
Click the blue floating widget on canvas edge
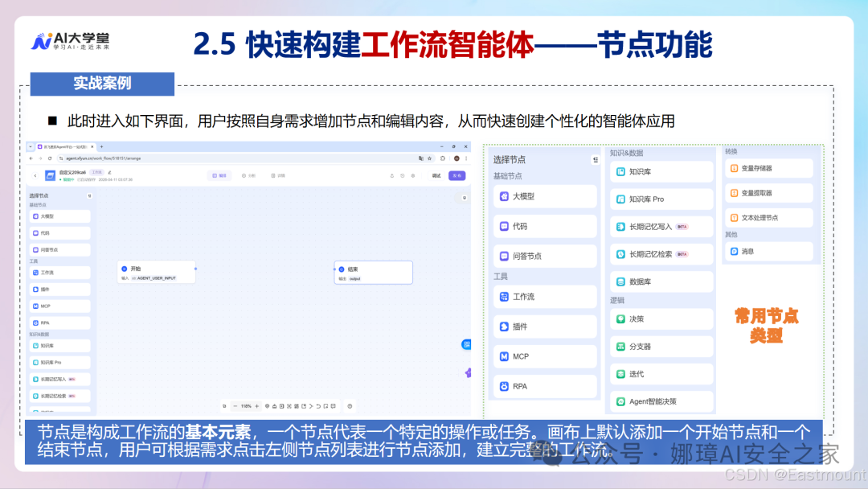tap(467, 344)
